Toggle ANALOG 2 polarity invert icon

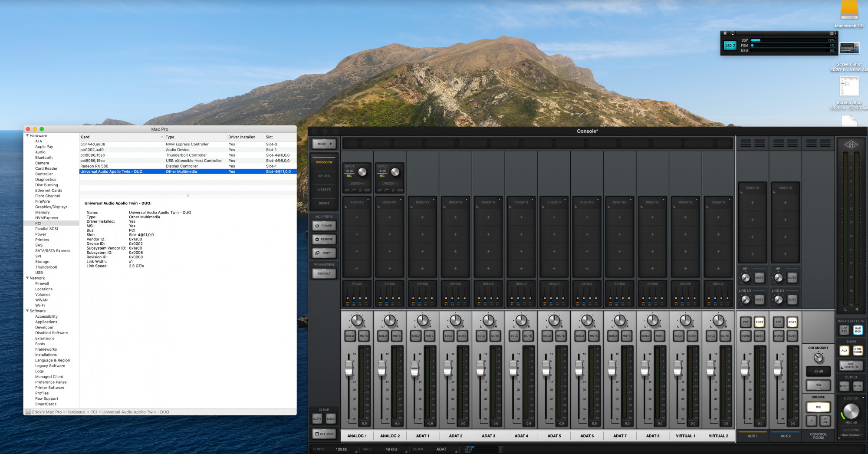(x=393, y=190)
